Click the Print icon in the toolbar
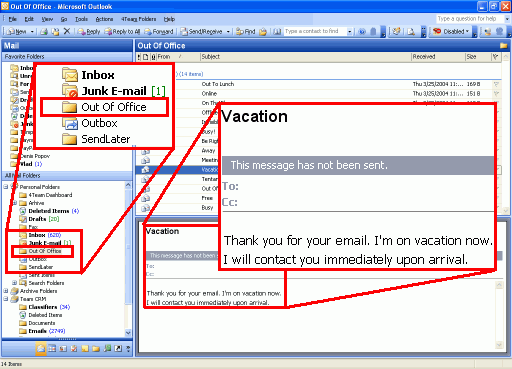512x369 pixels. pos(44,32)
